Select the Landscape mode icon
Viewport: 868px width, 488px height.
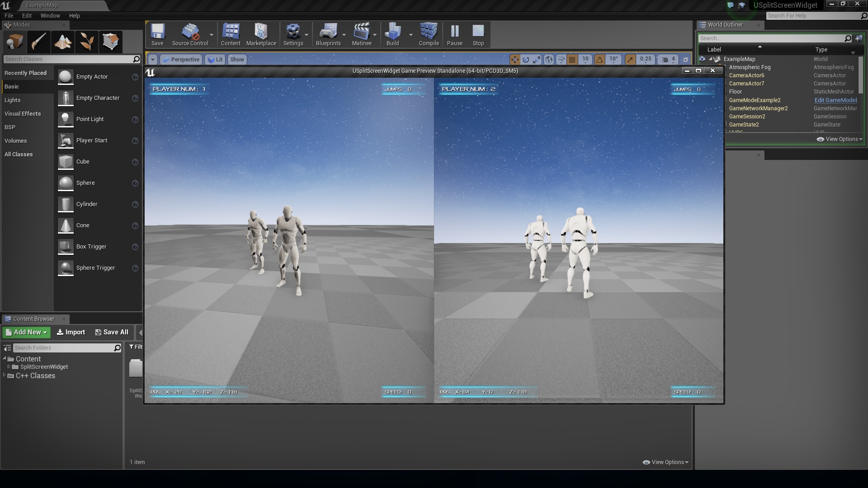(63, 42)
